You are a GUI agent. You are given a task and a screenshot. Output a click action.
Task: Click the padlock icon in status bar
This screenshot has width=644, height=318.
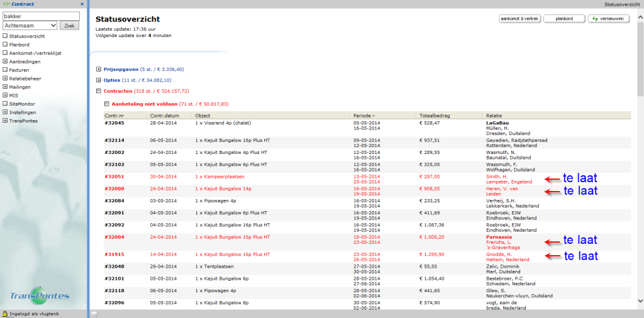(4, 313)
